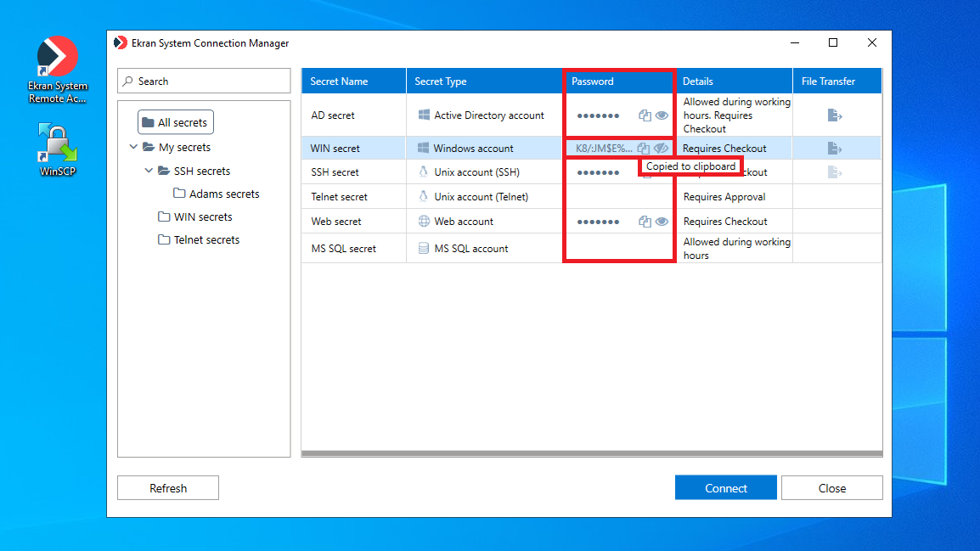Copy the AD secret password
Screen dimensions: 980x551
pos(645,115)
